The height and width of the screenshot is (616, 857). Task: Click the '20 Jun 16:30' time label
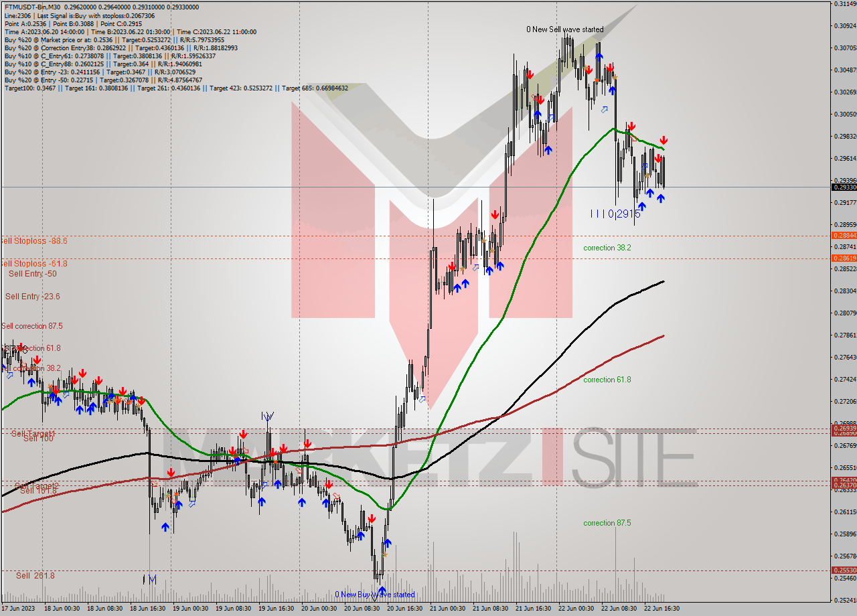pos(406,609)
